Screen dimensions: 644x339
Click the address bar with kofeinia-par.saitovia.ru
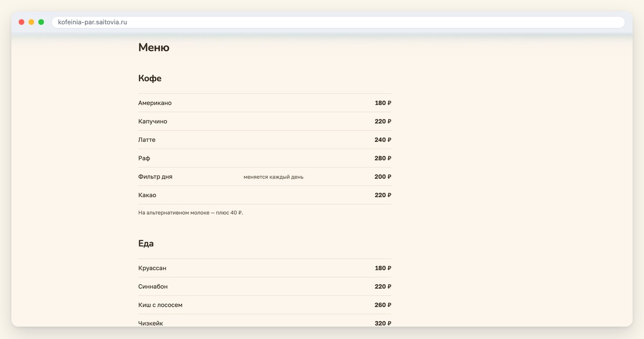pos(338,22)
